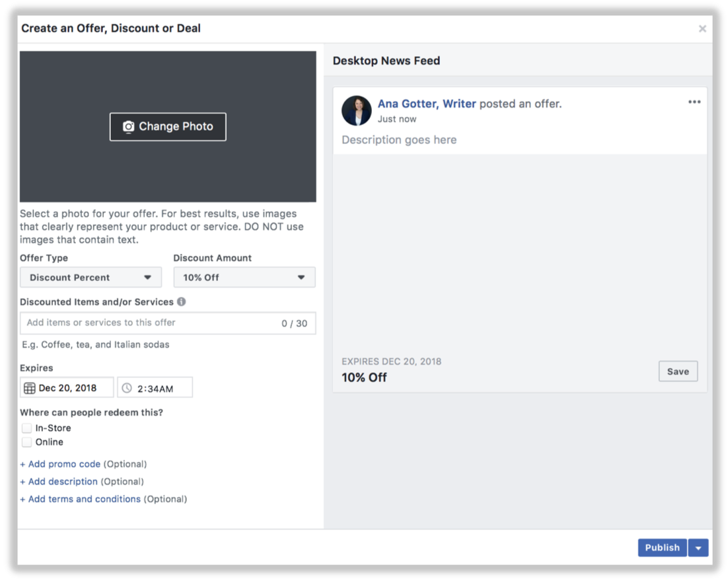The image size is (728, 581).
Task: Click the Change Photo button
Action: [168, 126]
